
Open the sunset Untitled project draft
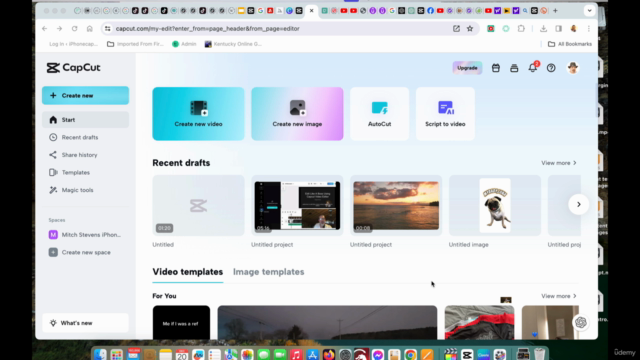point(396,206)
